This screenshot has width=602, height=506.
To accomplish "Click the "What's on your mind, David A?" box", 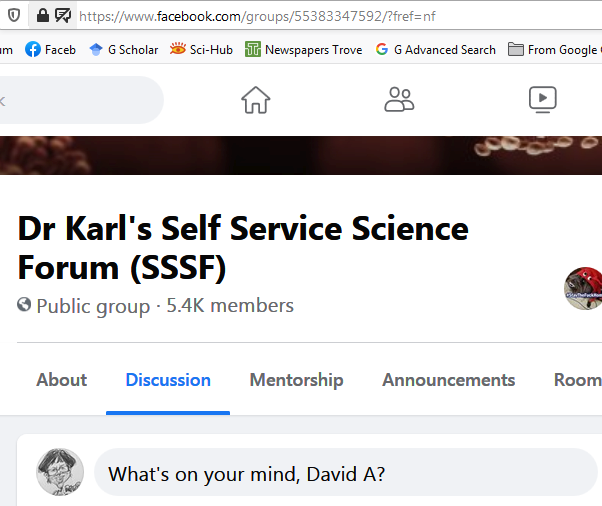I will tap(340, 474).
